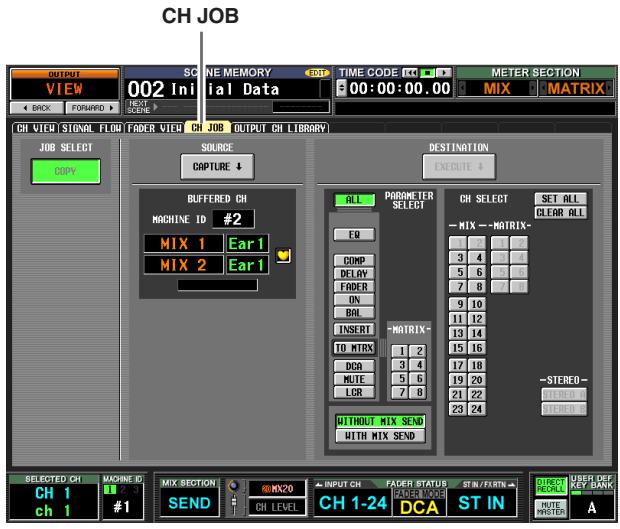Select WITH MIX SEND option

point(380,436)
